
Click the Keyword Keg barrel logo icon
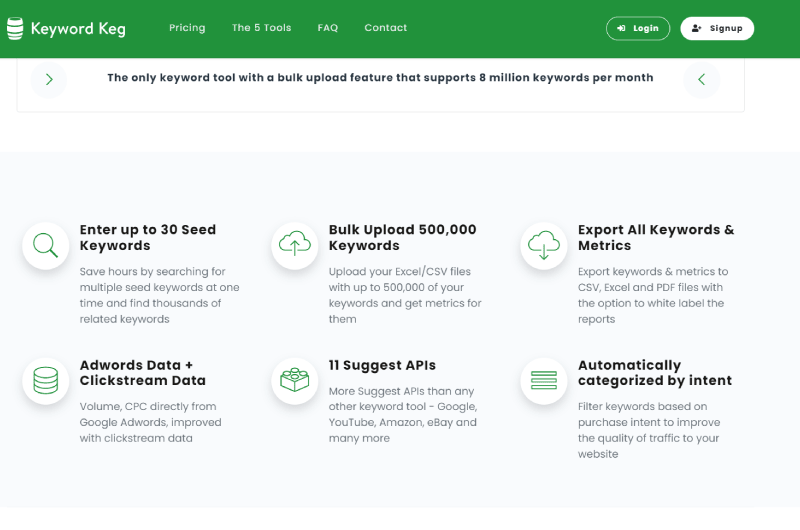[15, 29]
